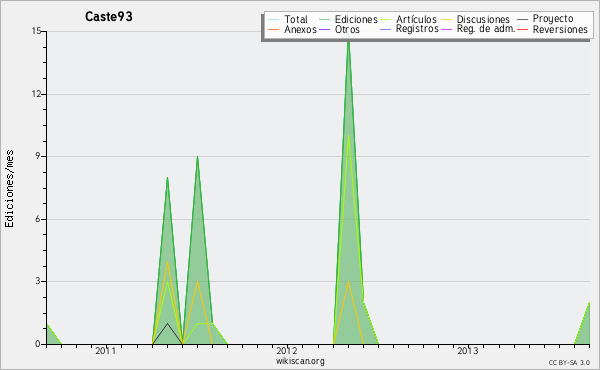The height and width of the screenshot is (370, 600).
Task: Click the wikiscan.org label
Action: 300,361
